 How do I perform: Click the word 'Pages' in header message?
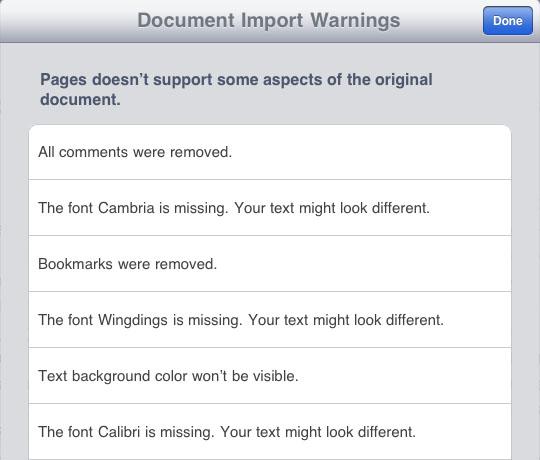click(63, 80)
